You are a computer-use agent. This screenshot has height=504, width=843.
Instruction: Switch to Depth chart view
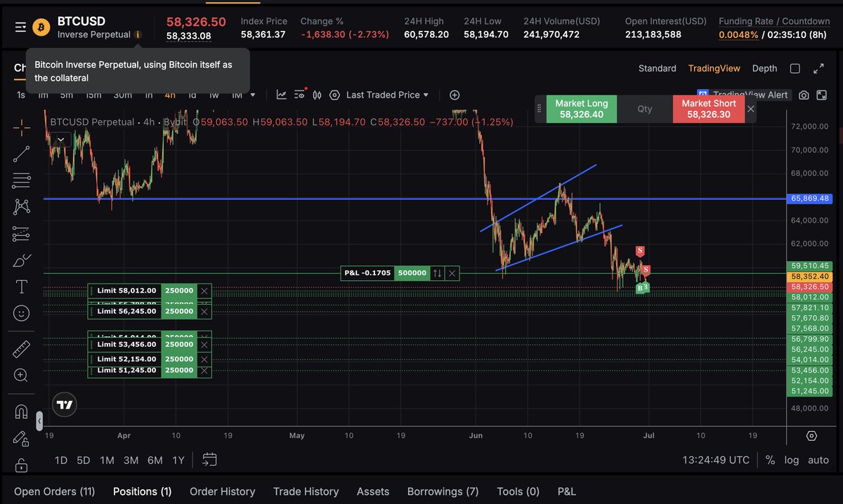coord(764,68)
